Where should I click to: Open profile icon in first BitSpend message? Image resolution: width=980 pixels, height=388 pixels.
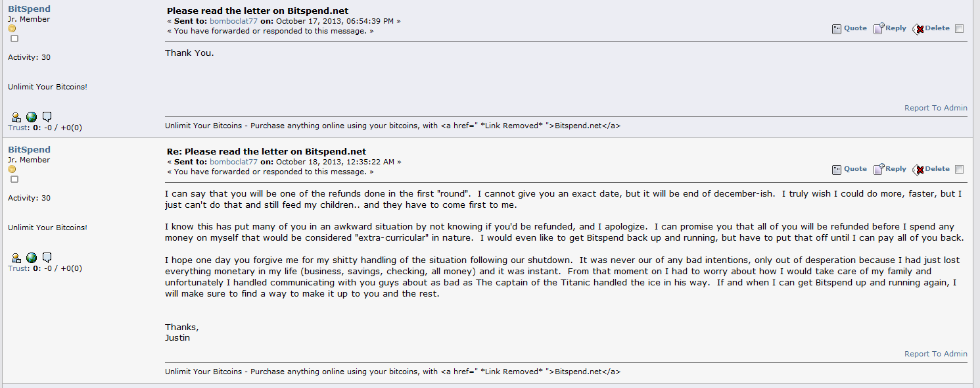tap(16, 117)
